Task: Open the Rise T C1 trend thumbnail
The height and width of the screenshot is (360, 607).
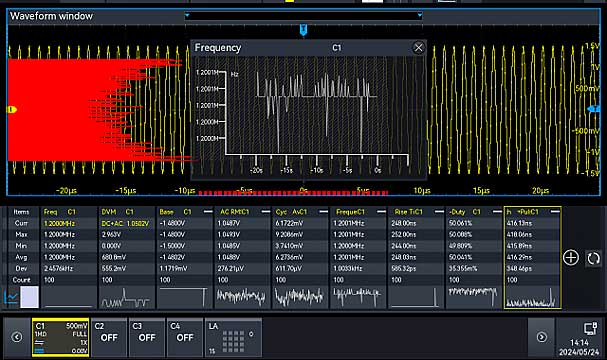Action: click(x=416, y=297)
